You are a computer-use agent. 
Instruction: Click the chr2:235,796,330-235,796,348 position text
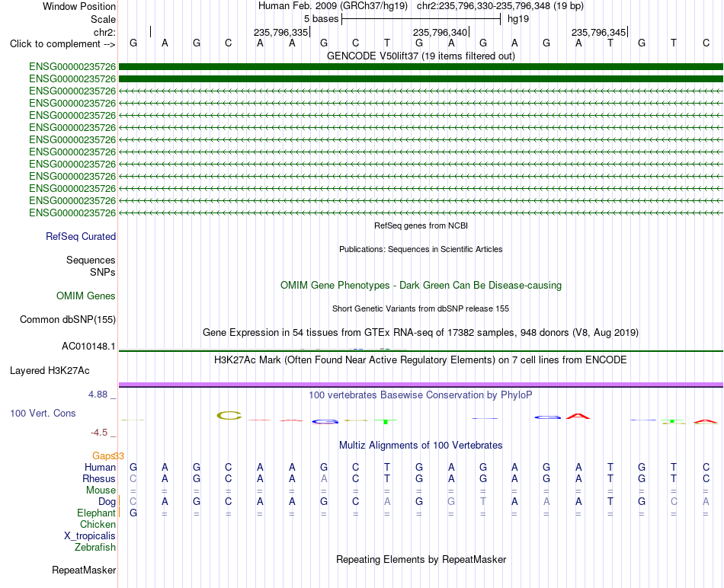click(500, 6)
